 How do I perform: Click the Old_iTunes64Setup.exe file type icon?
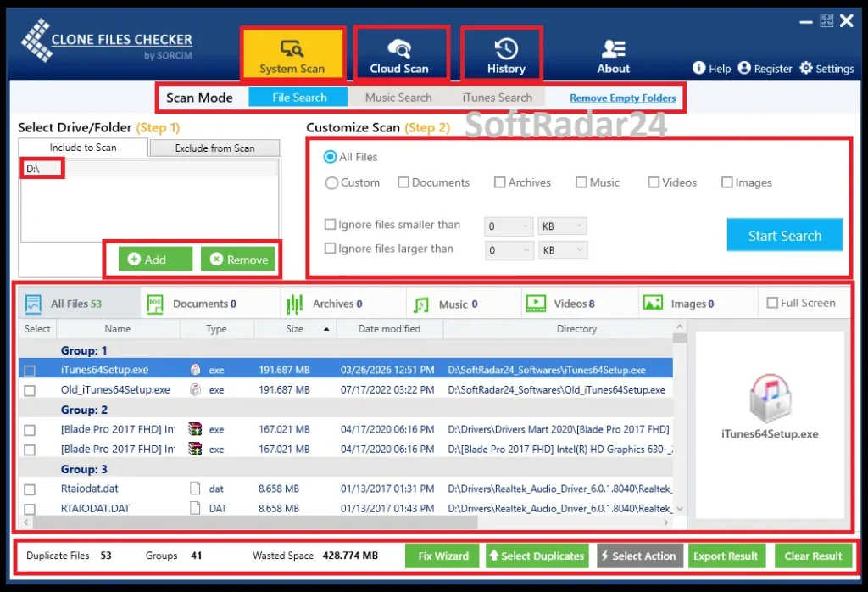coord(195,389)
